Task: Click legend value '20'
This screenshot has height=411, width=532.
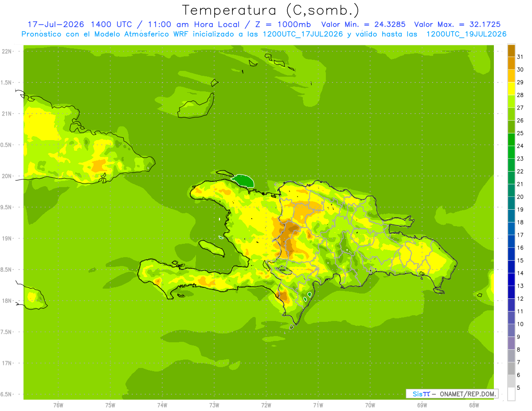Action: click(520, 197)
